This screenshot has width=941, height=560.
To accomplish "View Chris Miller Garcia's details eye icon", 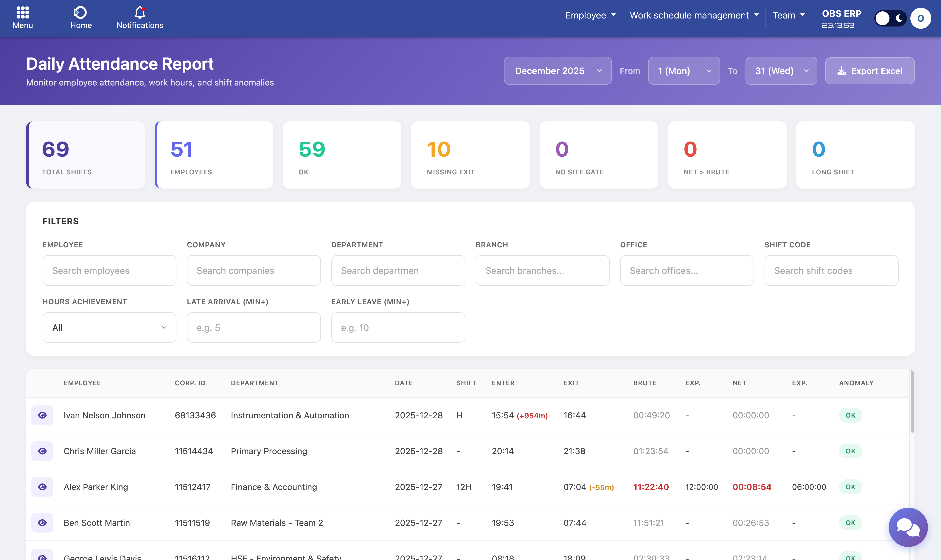I will coord(42,451).
